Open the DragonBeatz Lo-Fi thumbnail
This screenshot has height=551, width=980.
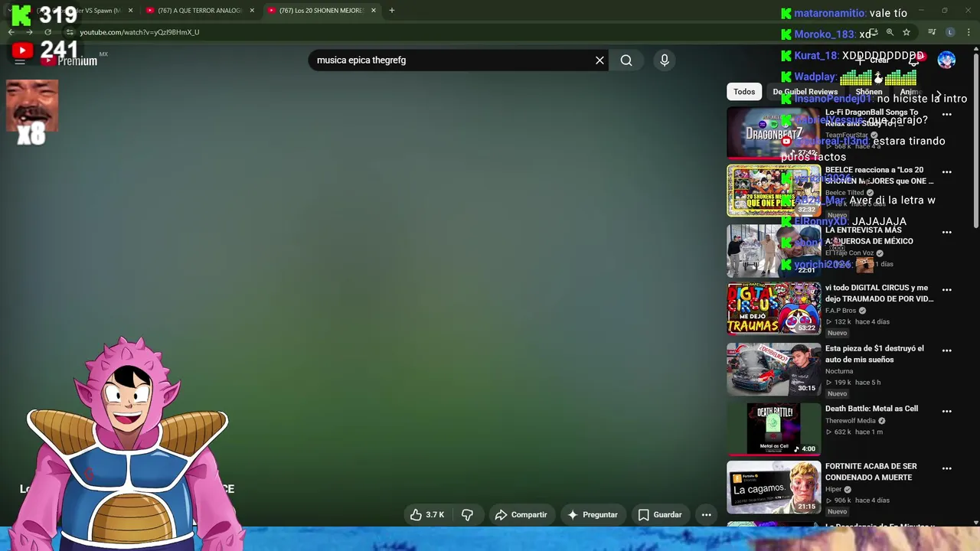(773, 133)
